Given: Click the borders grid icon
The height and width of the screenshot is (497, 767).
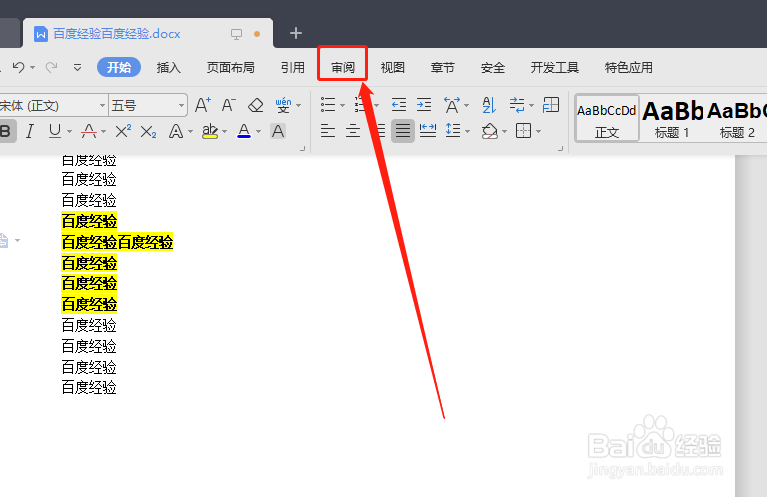Looking at the screenshot, I should (x=523, y=131).
